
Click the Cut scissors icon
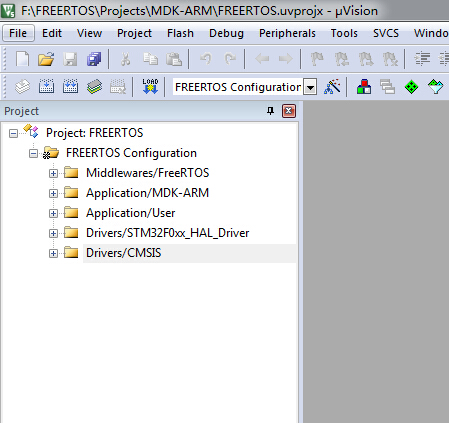click(125, 59)
